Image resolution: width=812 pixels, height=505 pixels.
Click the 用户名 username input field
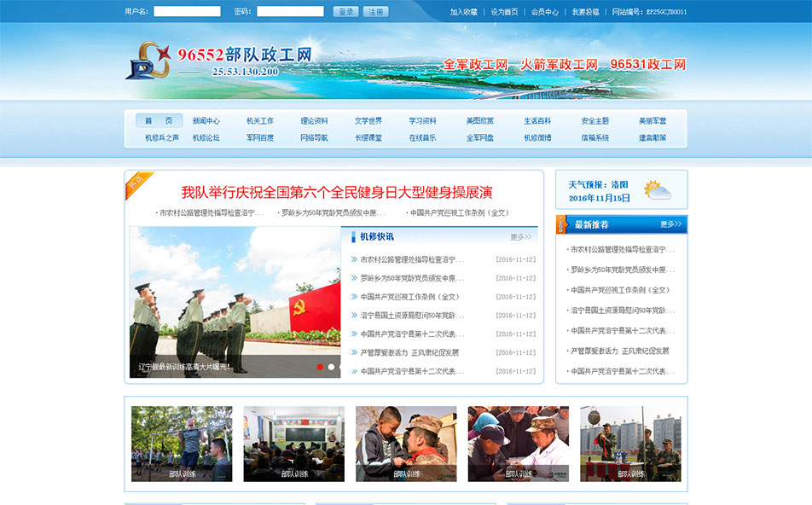(x=187, y=12)
